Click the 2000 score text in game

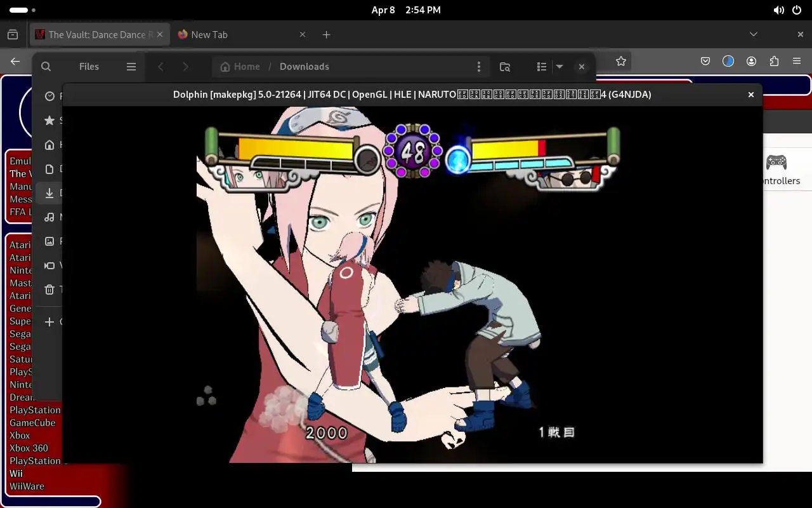point(327,433)
